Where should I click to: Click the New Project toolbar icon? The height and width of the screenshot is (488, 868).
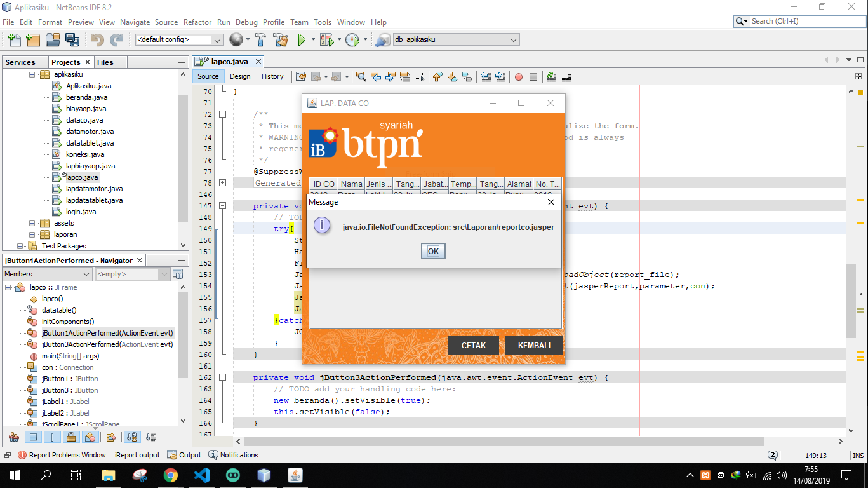[33, 39]
